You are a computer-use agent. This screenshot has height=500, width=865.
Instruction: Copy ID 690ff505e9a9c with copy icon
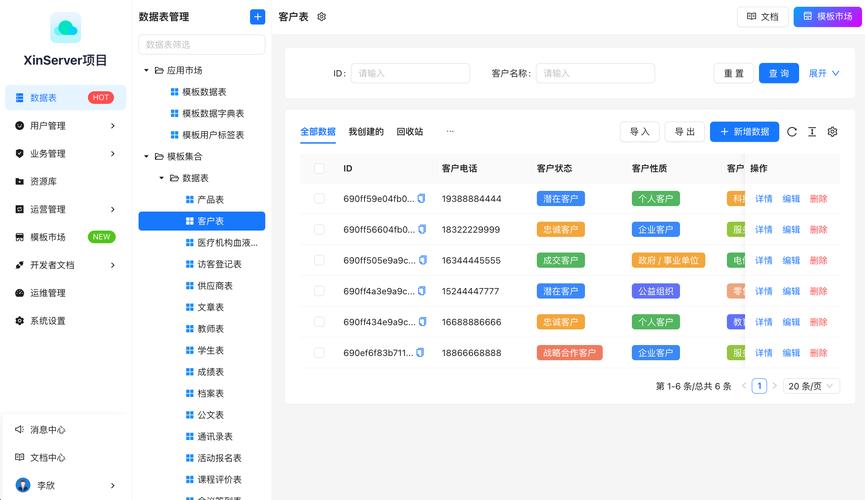point(423,260)
